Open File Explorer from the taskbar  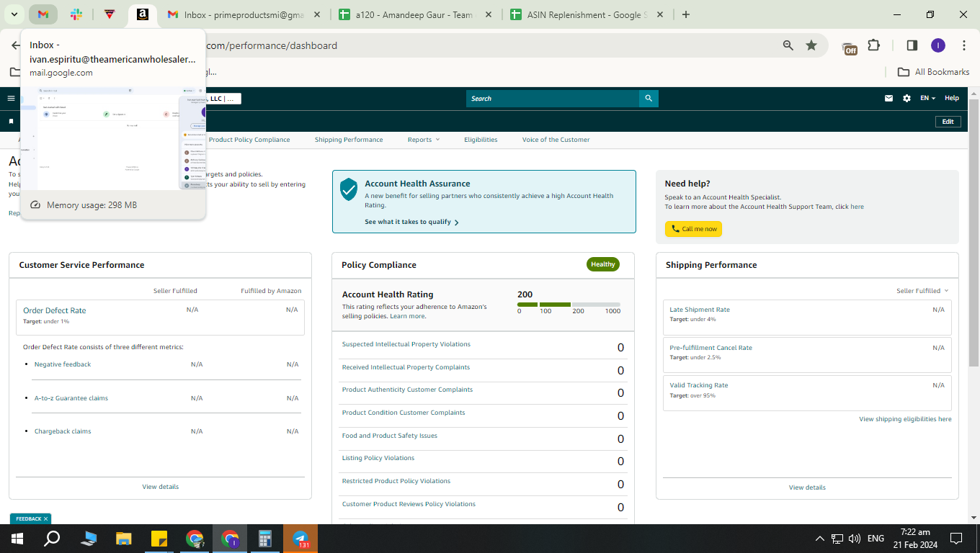tap(124, 539)
